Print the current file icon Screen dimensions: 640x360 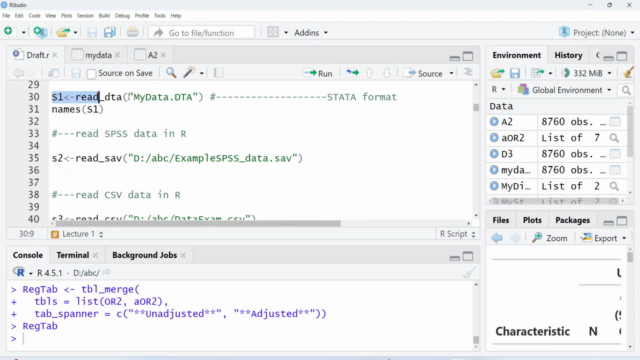pyautogui.click(x=132, y=32)
